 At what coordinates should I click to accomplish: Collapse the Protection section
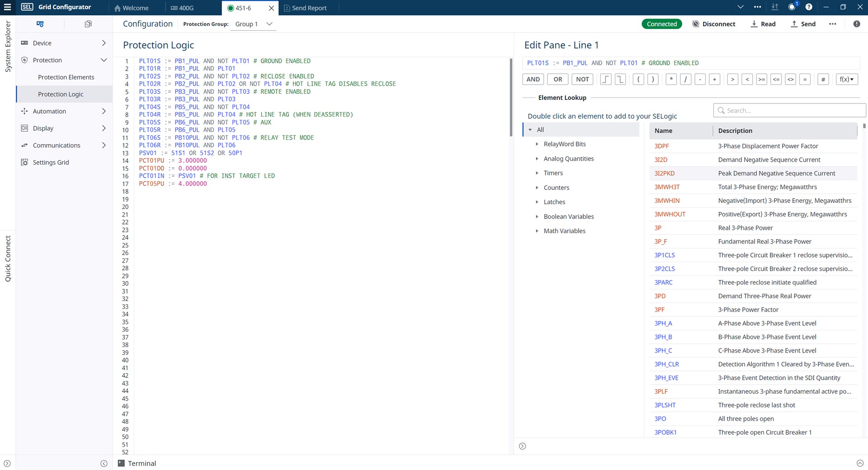(x=104, y=60)
